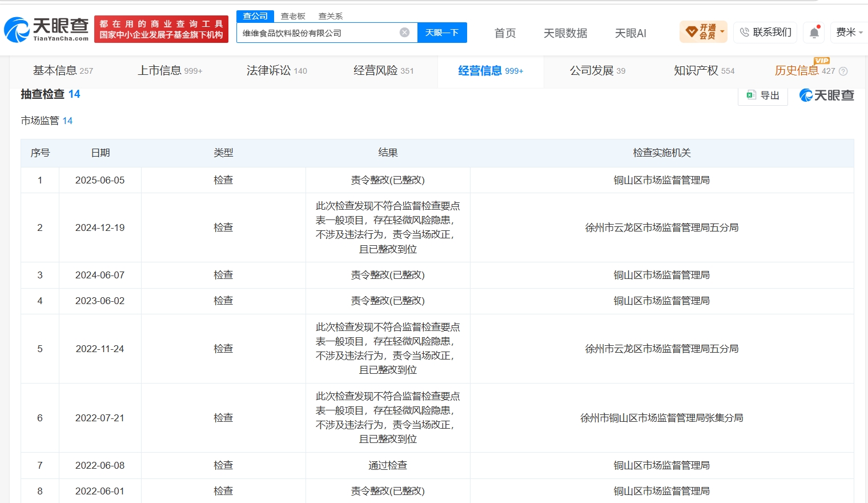The width and height of the screenshot is (868, 503).
Task: Click the date 2023-06-02
Action: click(100, 301)
